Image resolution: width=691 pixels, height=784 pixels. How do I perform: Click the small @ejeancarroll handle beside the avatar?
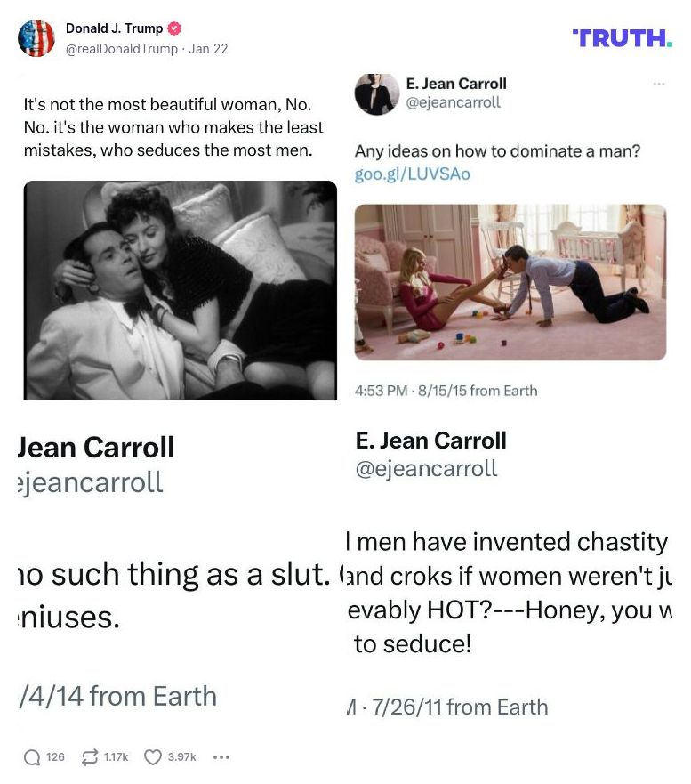pos(453,102)
